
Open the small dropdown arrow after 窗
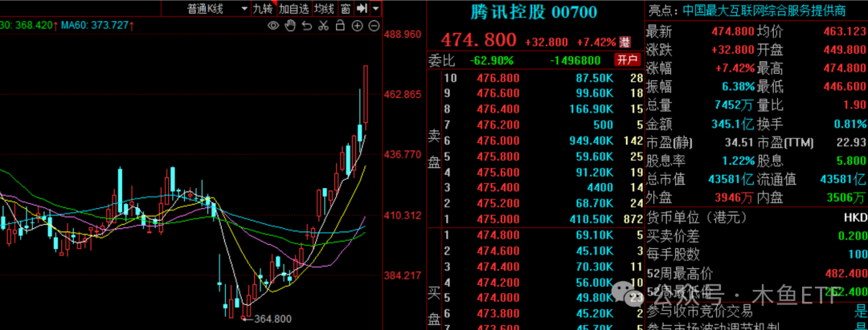pyautogui.click(x=376, y=8)
